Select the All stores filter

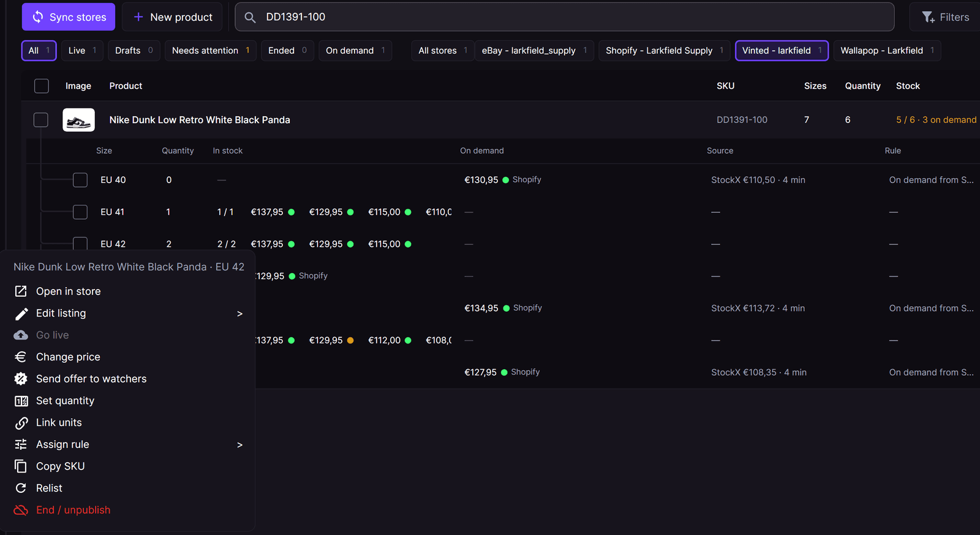point(443,50)
